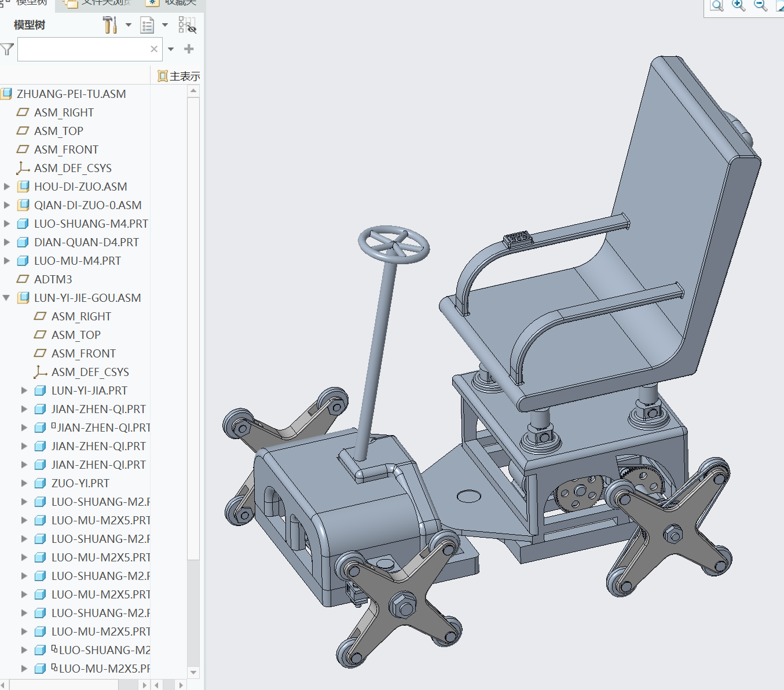Click the tree columns list icon
Viewport: 784px width, 690px height.
click(148, 25)
